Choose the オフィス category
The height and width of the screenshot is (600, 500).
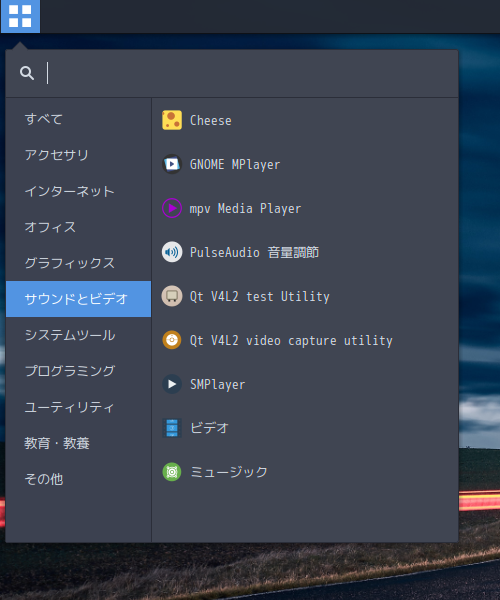pyautogui.click(x=78, y=227)
